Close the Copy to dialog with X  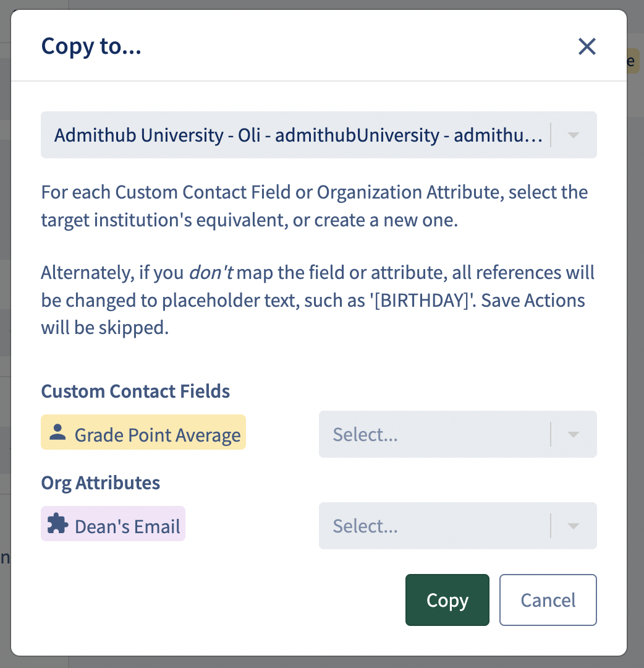point(587,46)
